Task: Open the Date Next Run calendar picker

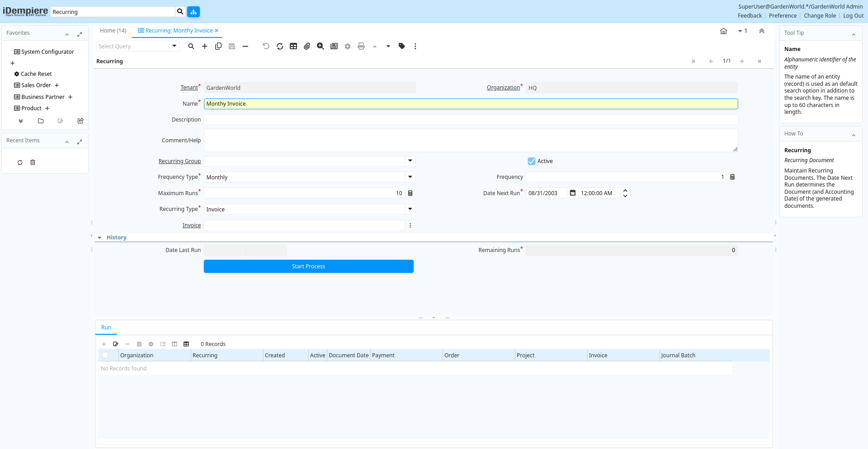Action: (573, 193)
